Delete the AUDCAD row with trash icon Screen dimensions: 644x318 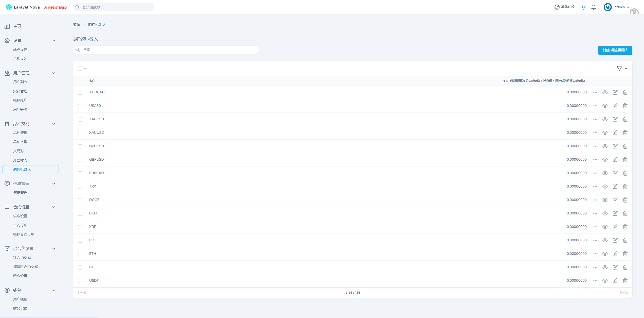tap(625, 92)
